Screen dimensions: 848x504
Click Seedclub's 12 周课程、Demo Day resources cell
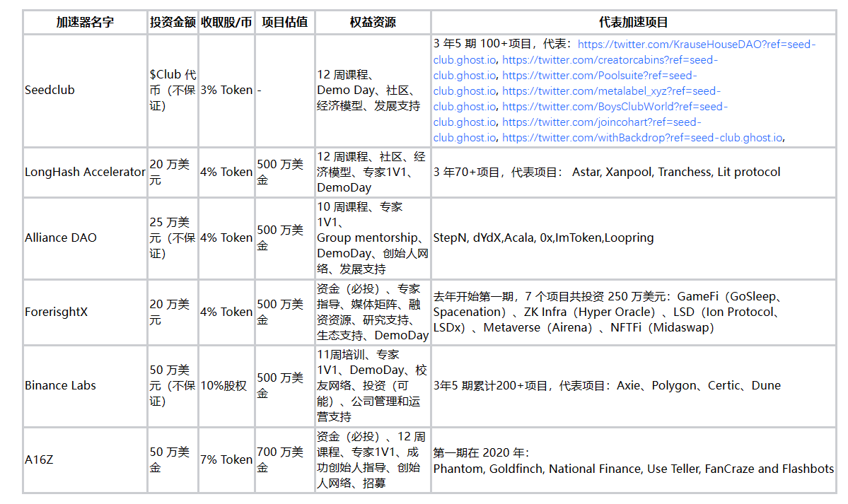point(373,90)
